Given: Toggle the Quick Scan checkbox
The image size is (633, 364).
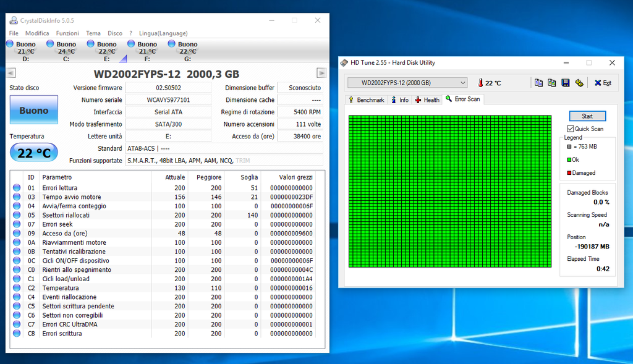Looking at the screenshot, I should pos(571,129).
